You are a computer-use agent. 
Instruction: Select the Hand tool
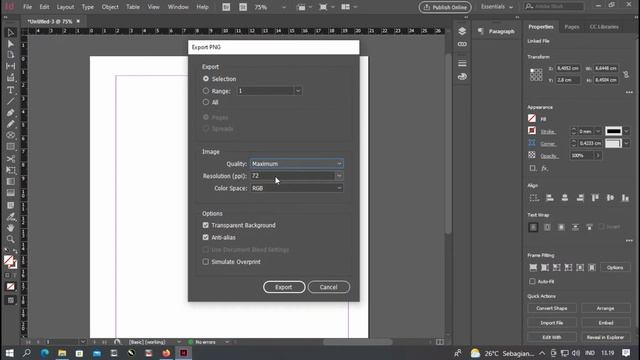[11, 228]
